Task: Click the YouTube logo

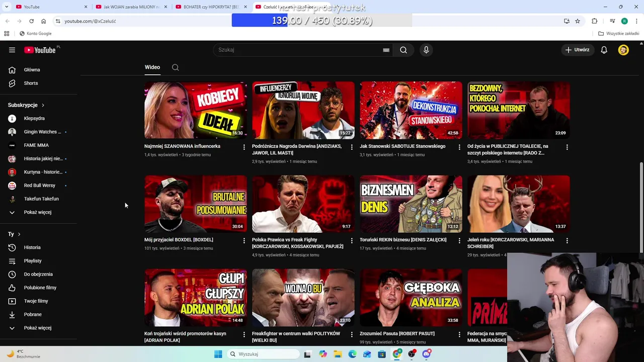Action: [x=40, y=50]
